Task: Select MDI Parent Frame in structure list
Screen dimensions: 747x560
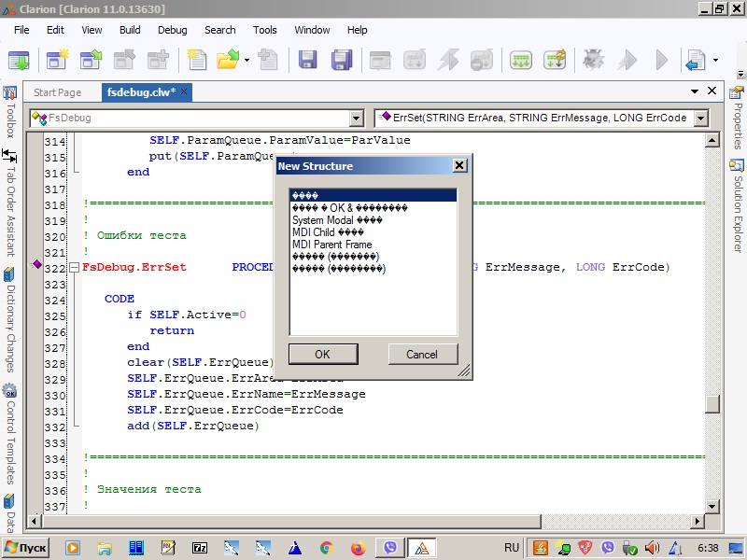Action: (331, 245)
